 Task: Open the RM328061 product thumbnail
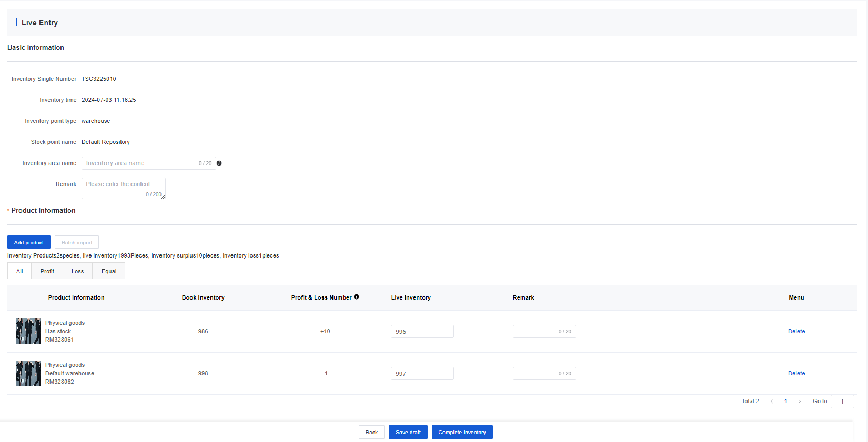point(28,331)
